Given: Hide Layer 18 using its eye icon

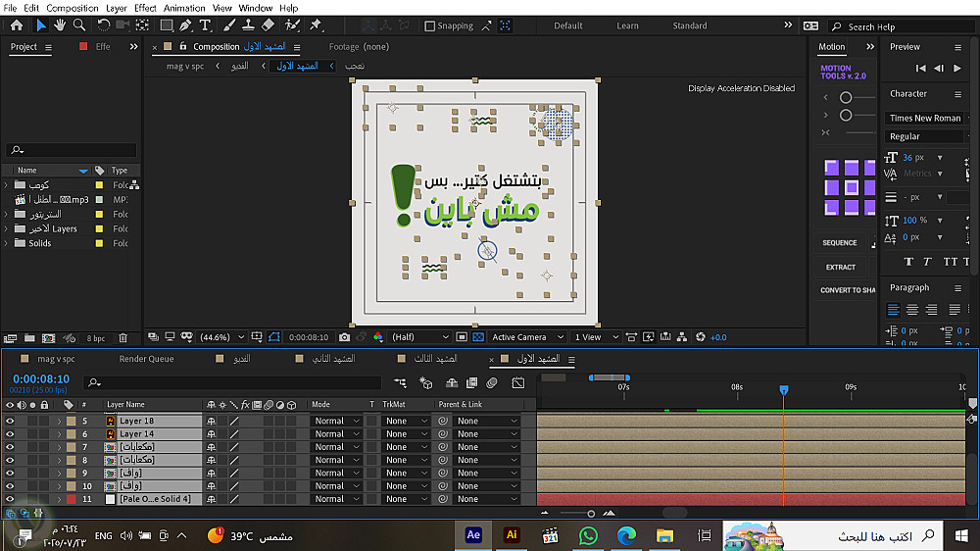Looking at the screenshot, I should point(10,421).
